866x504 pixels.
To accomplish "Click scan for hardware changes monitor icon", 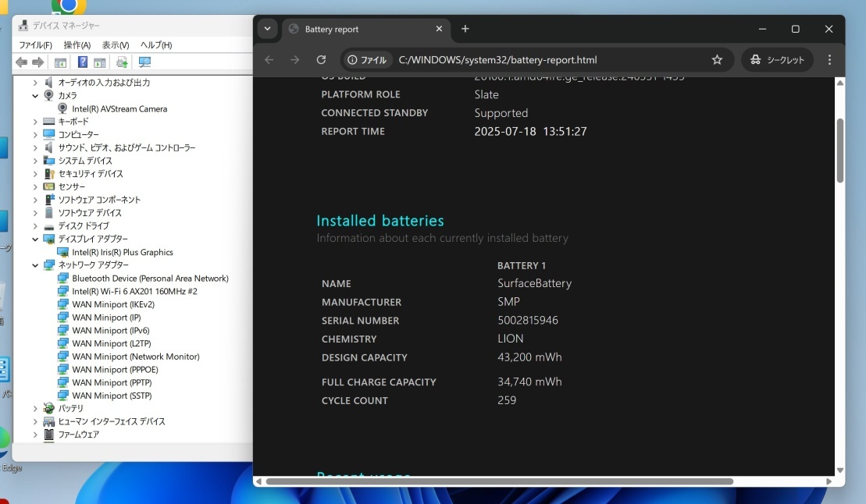I will tap(144, 62).
